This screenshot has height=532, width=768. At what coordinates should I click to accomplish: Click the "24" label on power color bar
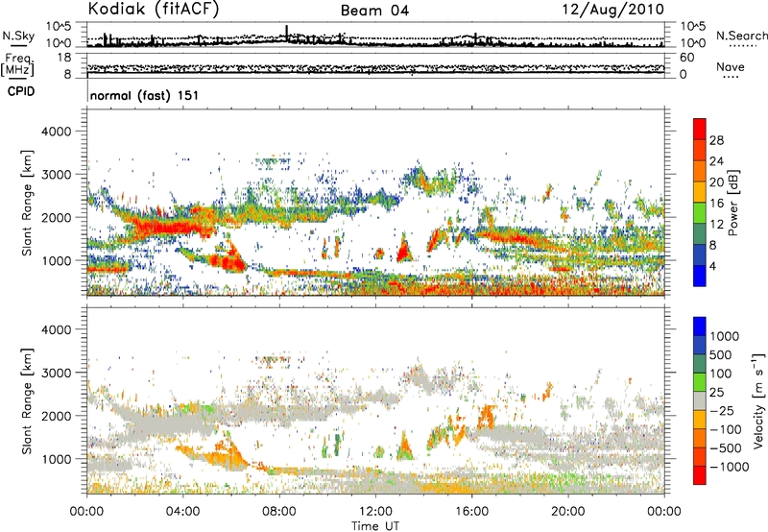(716, 161)
